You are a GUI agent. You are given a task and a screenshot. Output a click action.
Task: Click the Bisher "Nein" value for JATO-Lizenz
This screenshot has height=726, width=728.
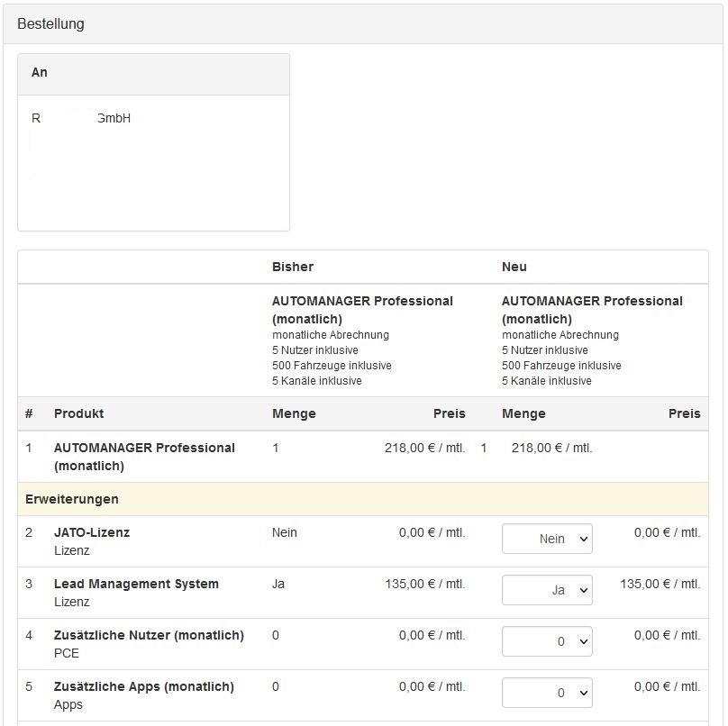click(x=285, y=532)
